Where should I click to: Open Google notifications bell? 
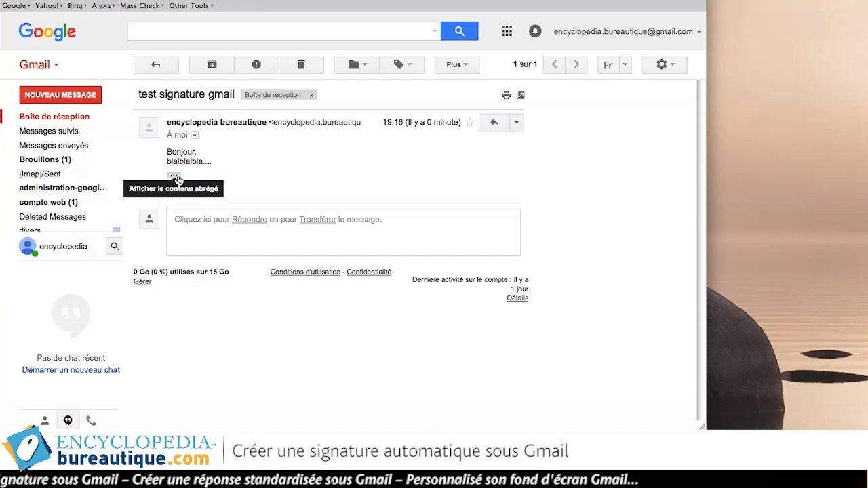pyautogui.click(x=535, y=31)
